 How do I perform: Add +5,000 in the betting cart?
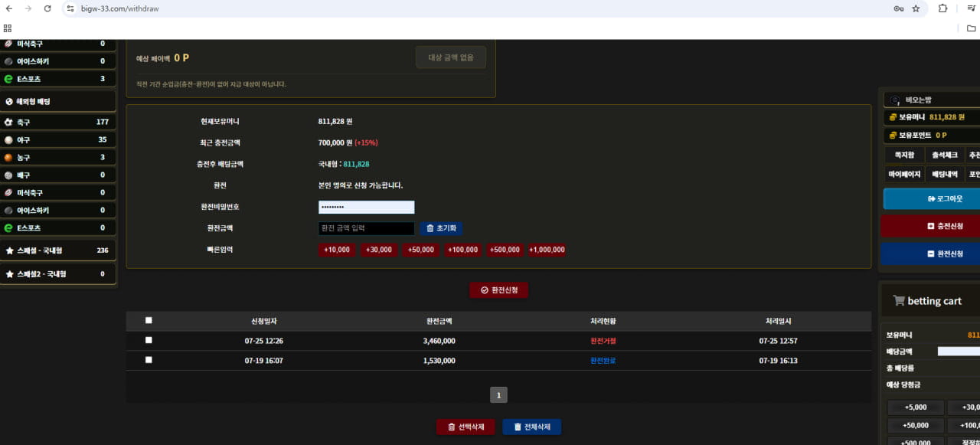(915, 407)
